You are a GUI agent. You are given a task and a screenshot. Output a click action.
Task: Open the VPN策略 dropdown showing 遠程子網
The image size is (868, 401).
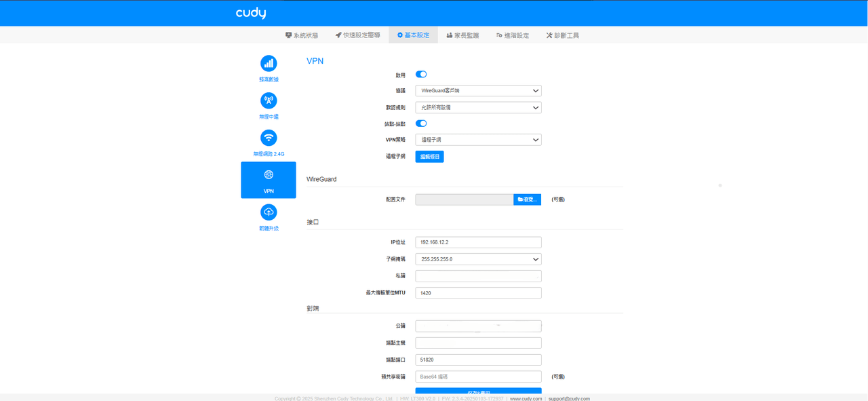[x=478, y=140]
